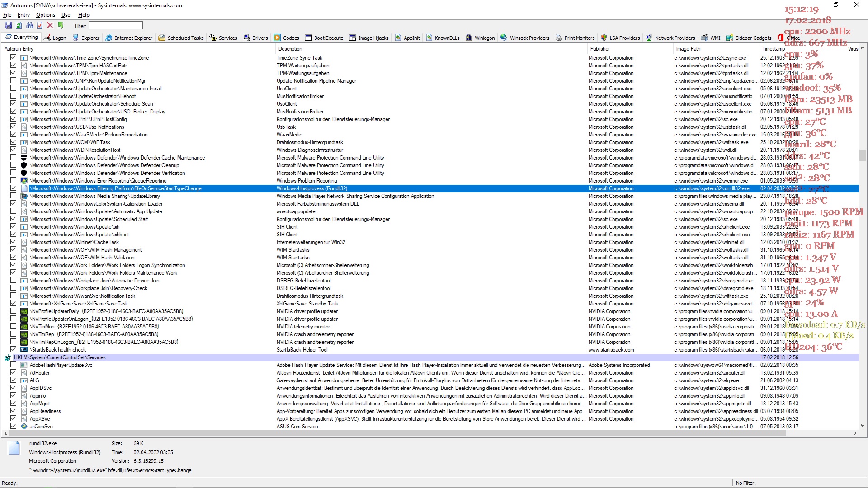
Task: Switch to the Network Providers tab
Action: (670, 38)
